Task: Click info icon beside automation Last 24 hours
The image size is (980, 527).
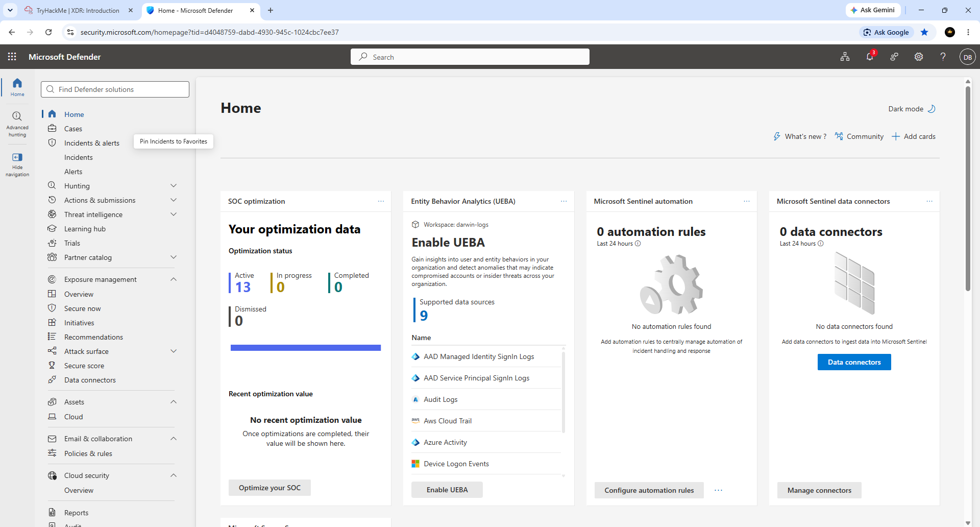Action: 638,244
